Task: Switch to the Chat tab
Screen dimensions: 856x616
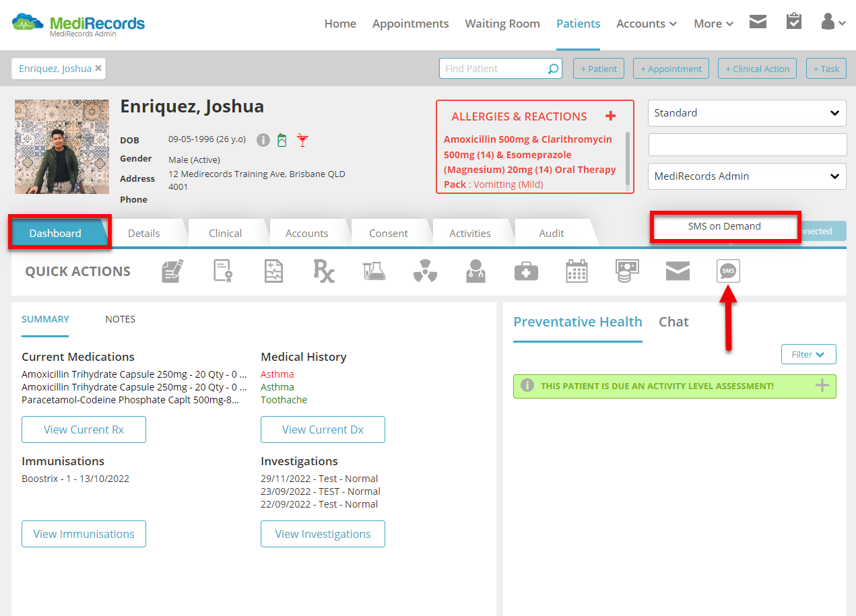Action: click(x=673, y=322)
